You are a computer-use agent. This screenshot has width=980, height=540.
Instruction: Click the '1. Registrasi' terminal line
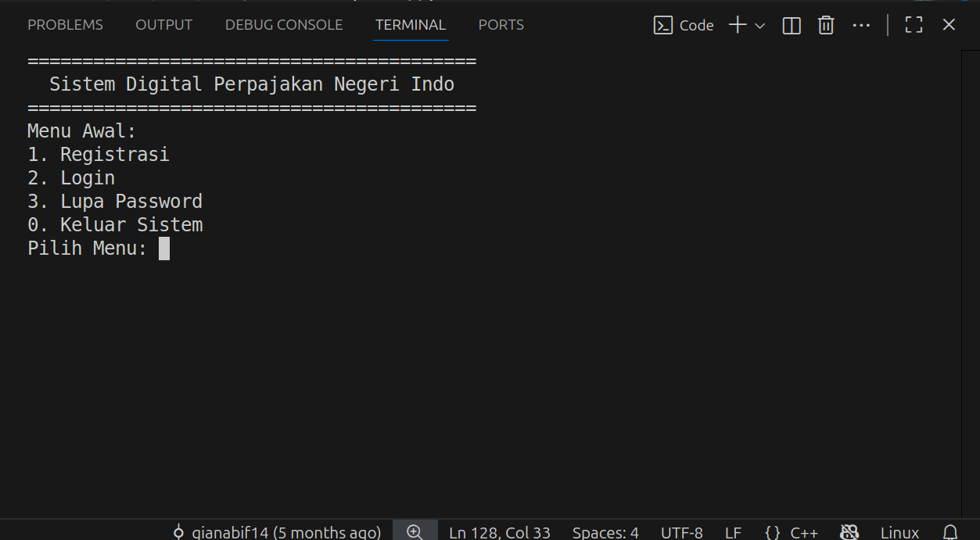click(99, 155)
